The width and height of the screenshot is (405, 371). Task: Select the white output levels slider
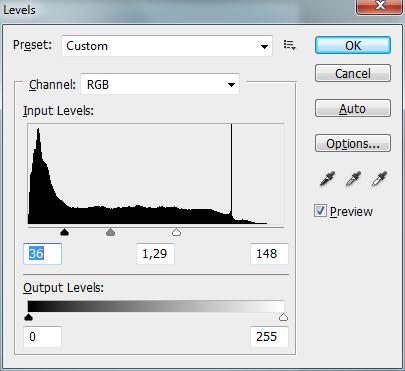tap(283, 317)
